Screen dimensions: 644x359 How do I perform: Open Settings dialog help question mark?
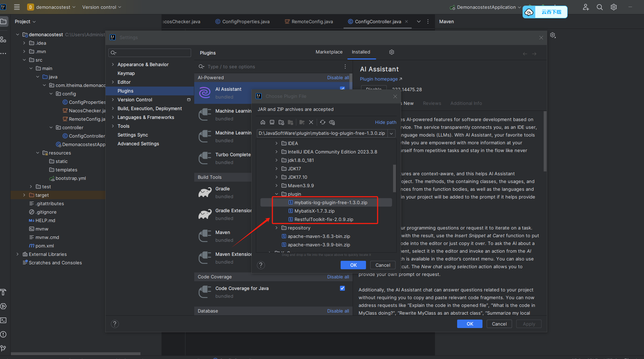115,324
